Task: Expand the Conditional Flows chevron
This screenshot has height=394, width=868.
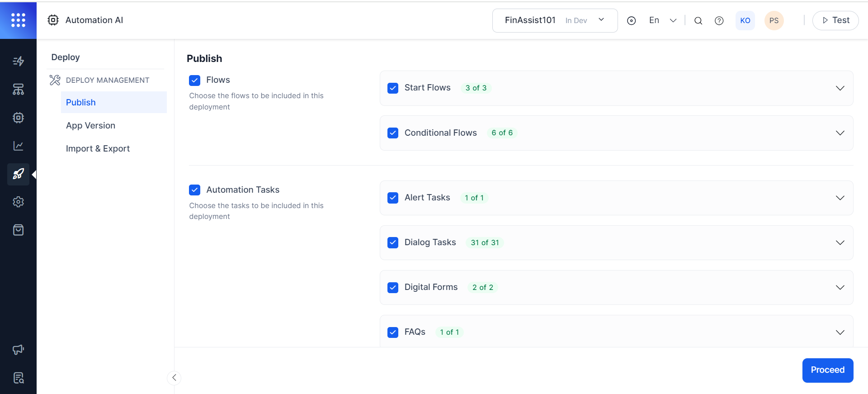Action: (840, 133)
